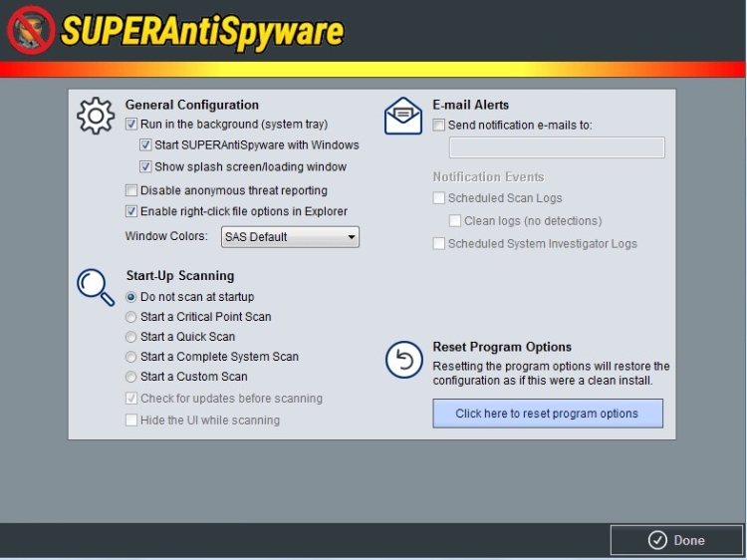The width and height of the screenshot is (747, 560).
Task: Toggle right-click file options in Explorer
Action: coord(131,211)
